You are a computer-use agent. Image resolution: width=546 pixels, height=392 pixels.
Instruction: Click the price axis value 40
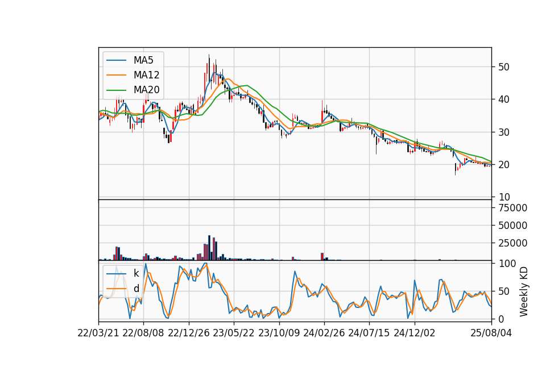[504, 99]
